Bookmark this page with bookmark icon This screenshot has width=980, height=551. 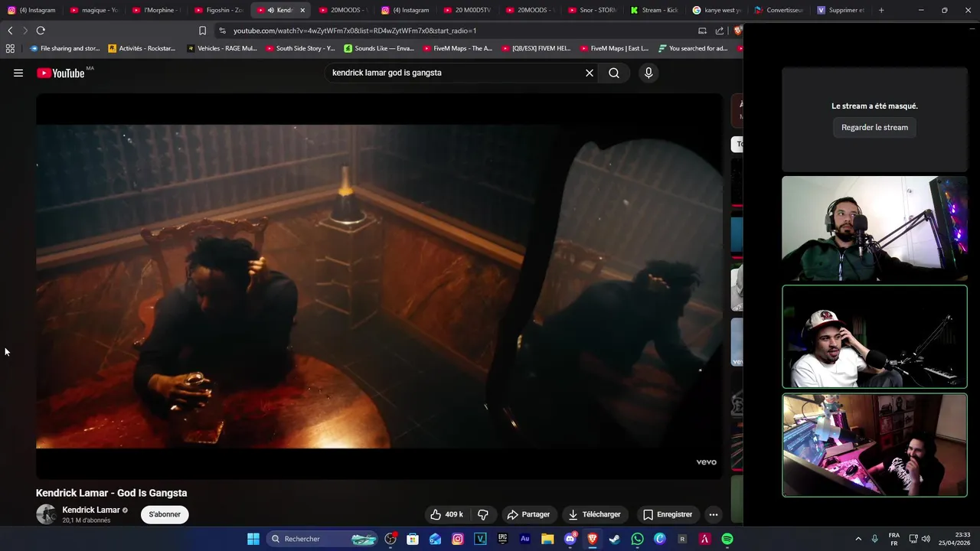(202, 31)
